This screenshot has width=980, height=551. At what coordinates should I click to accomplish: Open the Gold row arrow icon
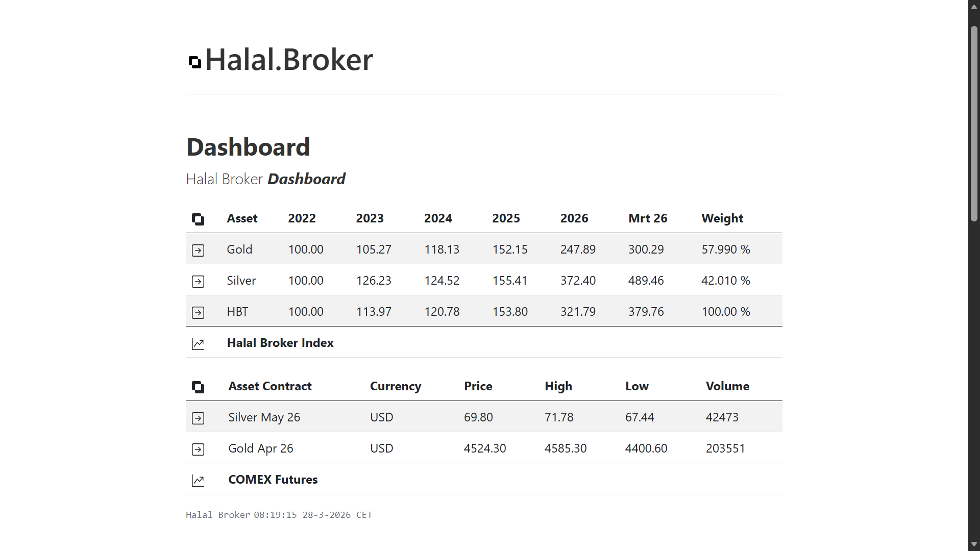(x=198, y=251)
